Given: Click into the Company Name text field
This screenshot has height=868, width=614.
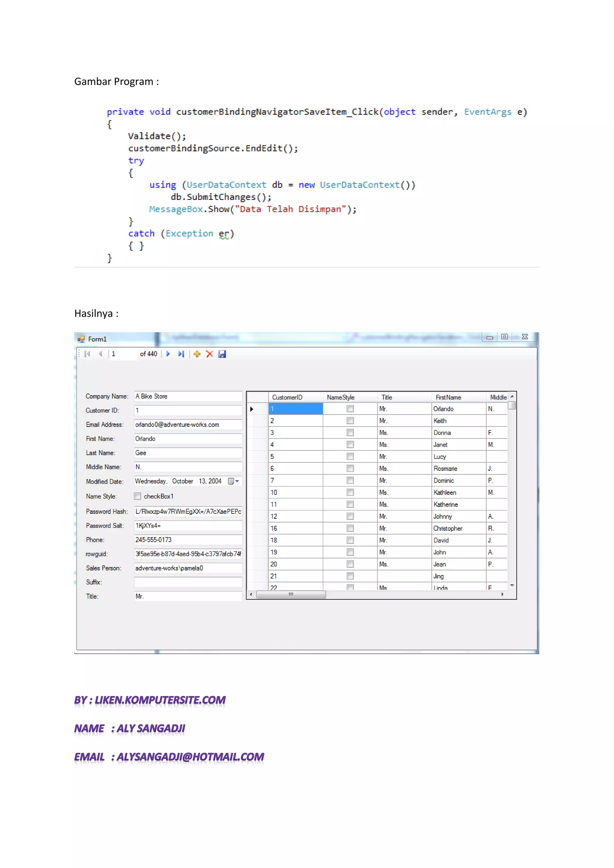Looking at the screenshot, I should (188, 396).
